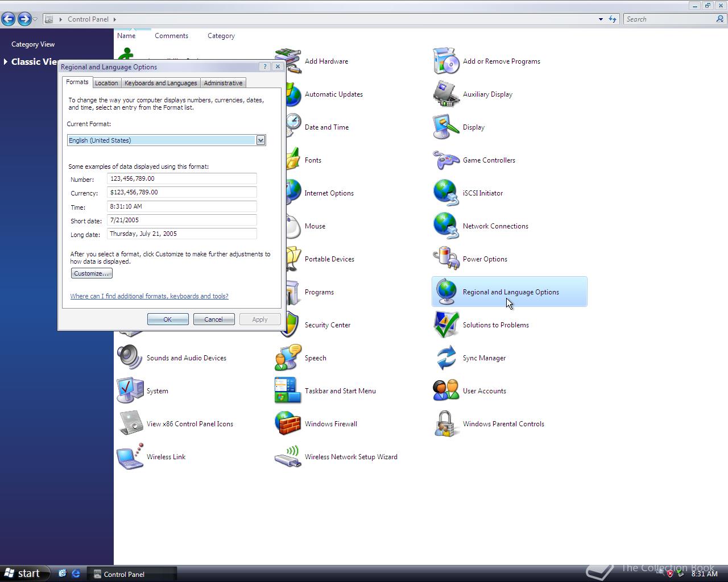This screenshot has width=728, height=582.
Task: Open Programs item
Action: point(319,292)
